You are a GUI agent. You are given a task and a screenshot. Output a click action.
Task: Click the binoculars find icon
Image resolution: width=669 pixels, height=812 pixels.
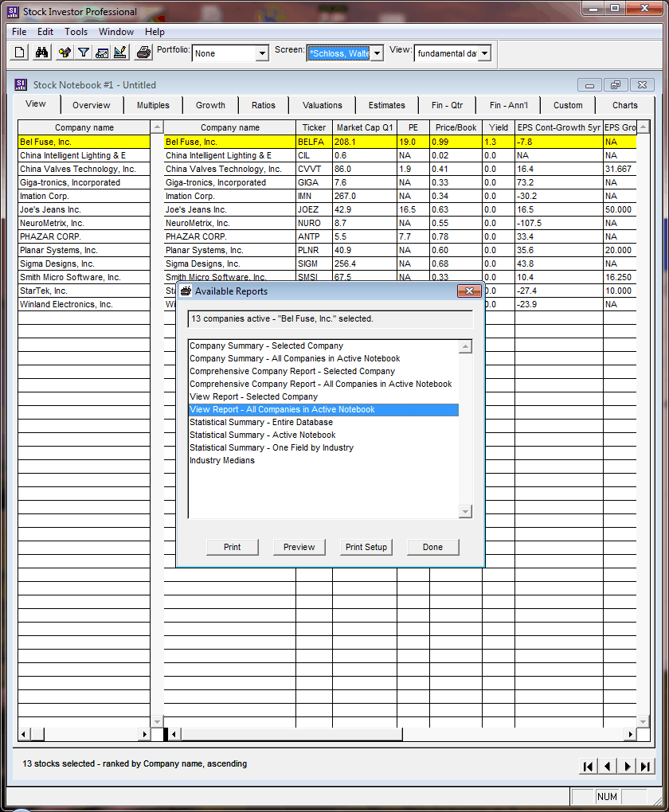coord(42,53)
